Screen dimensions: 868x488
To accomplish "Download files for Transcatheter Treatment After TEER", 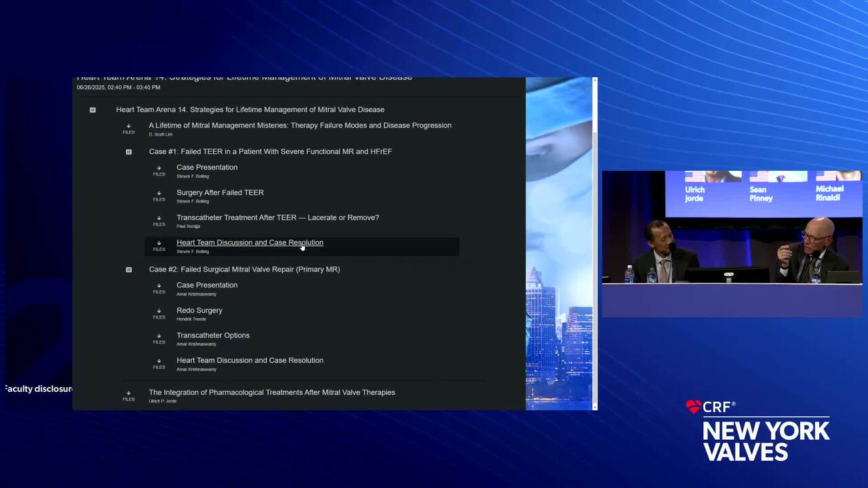I will point(159,221).
